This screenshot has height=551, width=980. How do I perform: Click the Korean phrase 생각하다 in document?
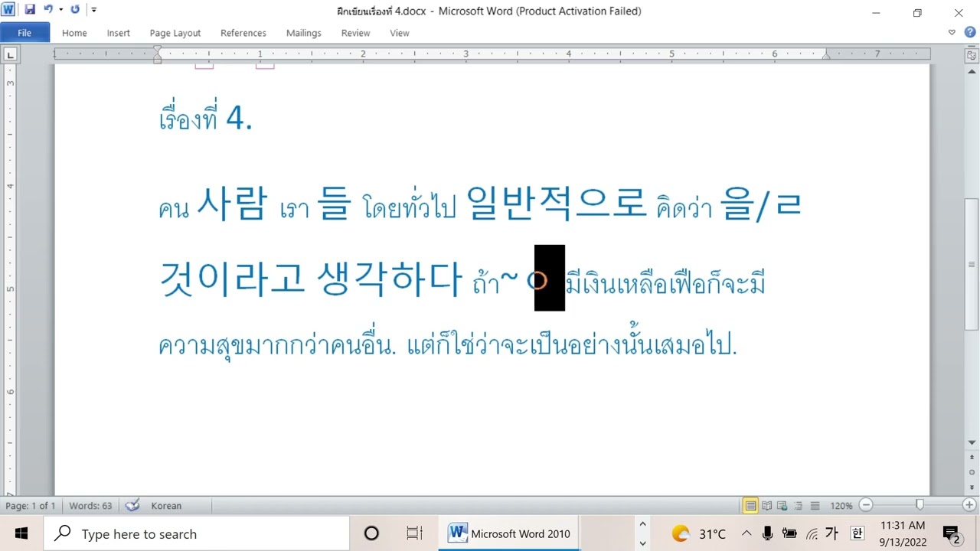click(x=390, y=279)
